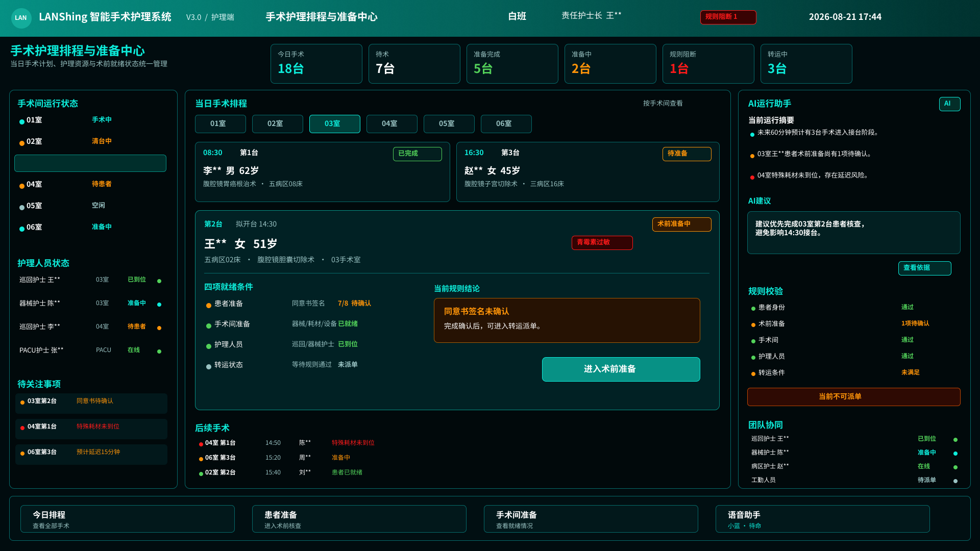Click the 同意书签名未确认 rule conclusion box
This screenshot has width=980, height=551.
point(567,320)
